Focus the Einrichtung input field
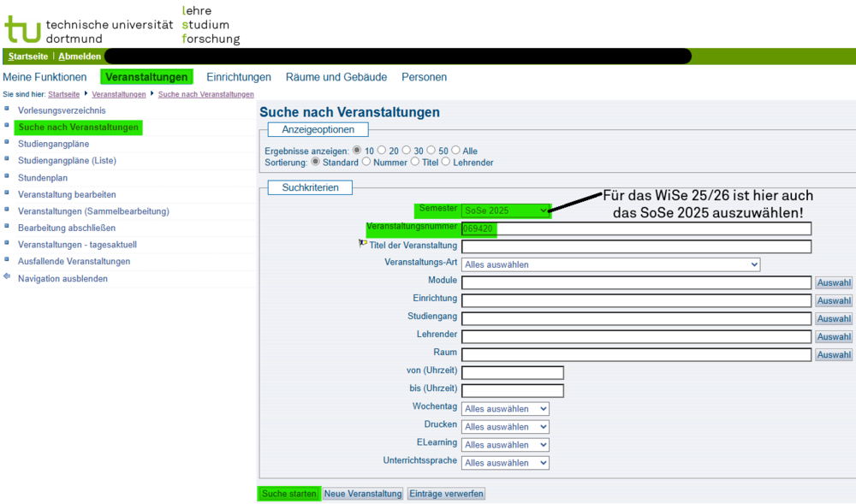 [x=637, y=300]
